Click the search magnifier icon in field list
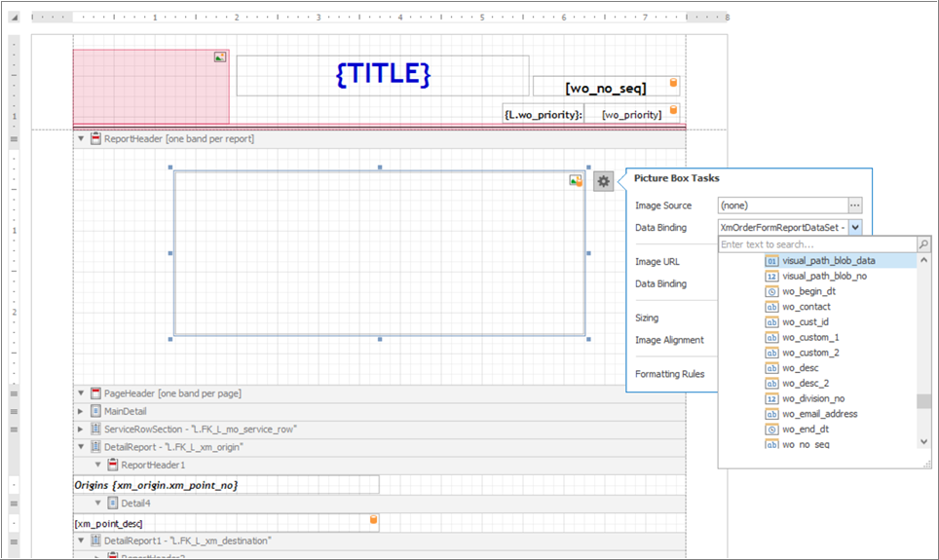Screen dimensions: 939x560 (923, 244)
